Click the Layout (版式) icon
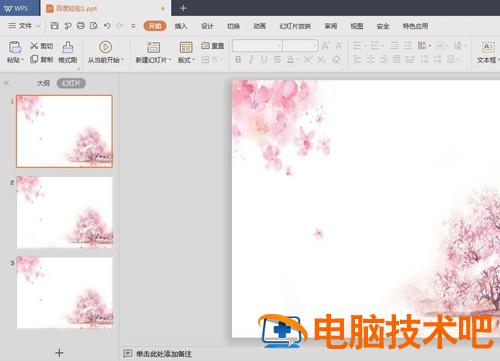 pyautogui.click(x=186, y=47)
